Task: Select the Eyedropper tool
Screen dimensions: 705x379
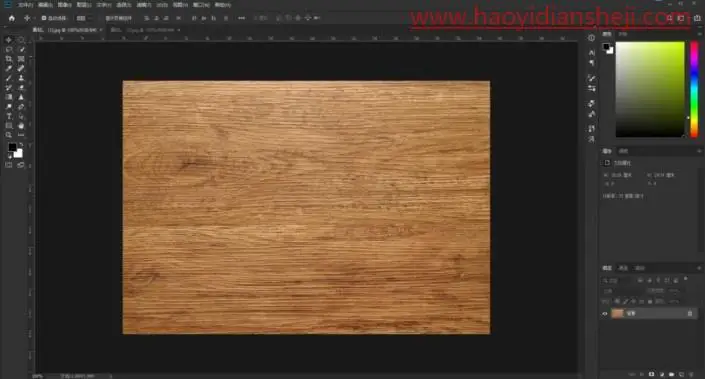Action: pyautogui.click(x=9, y=68)
